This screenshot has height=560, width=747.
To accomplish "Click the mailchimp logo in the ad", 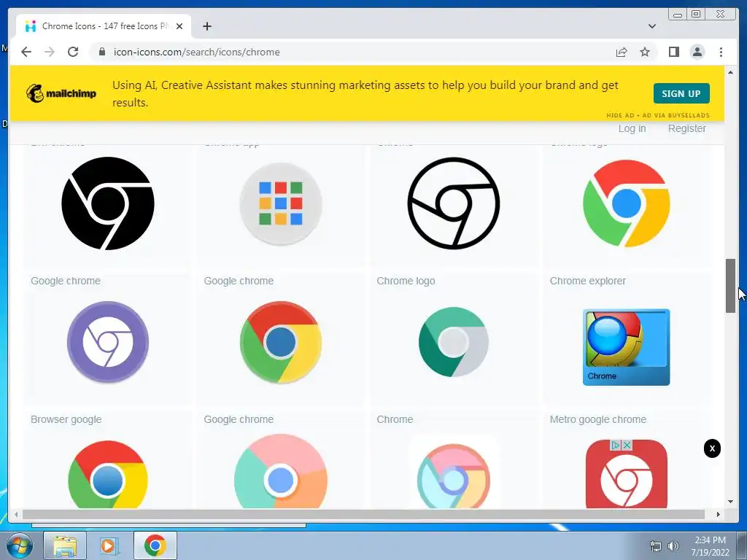I will pyautogui.click(x=61, y=93).
